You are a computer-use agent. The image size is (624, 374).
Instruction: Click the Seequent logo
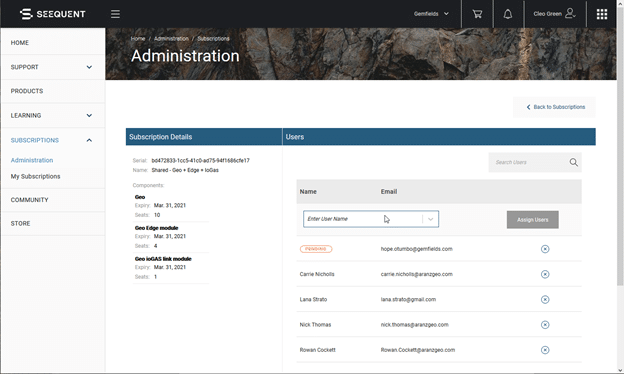point(53,14)
